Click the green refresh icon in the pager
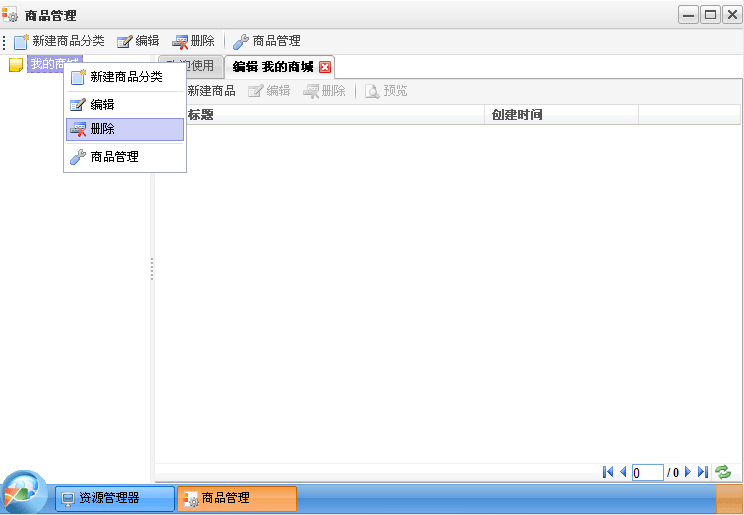744x515 pixels. [723, 472]
